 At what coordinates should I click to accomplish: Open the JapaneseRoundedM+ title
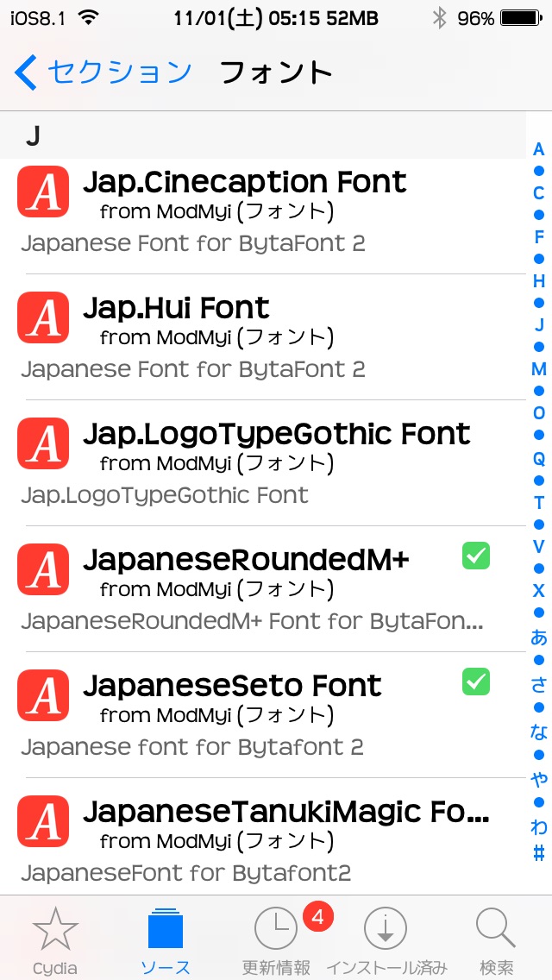coord(246,561)
